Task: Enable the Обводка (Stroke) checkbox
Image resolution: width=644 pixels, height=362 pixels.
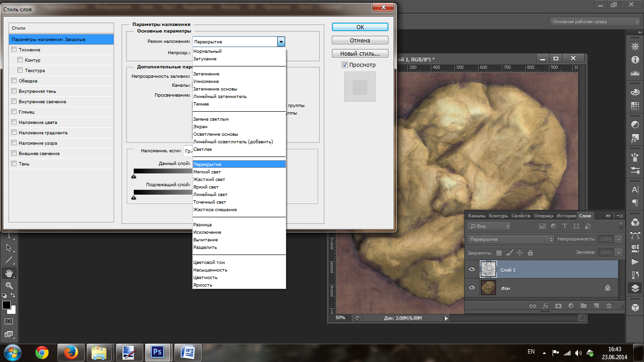Action: (x=14, y=81)
